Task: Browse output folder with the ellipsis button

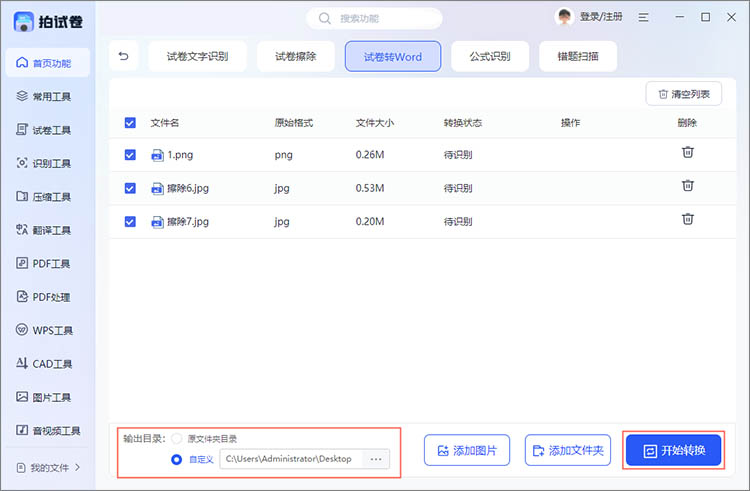Action: coord(376,459)
